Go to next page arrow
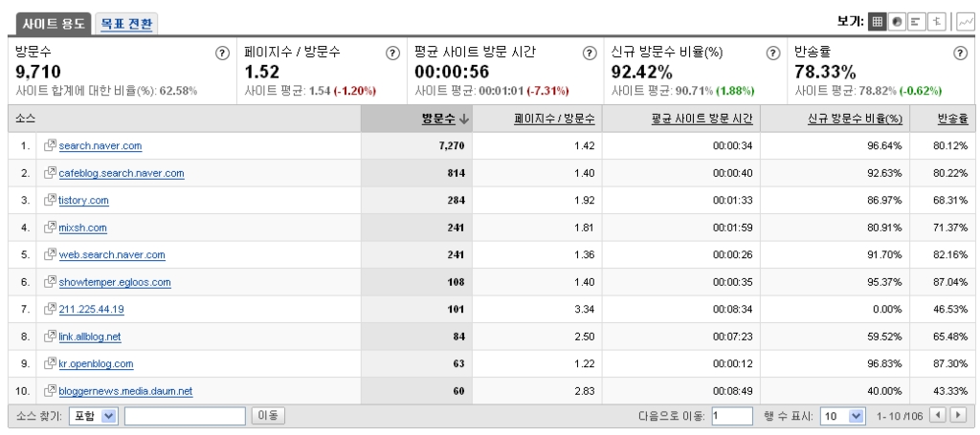The width and height of the screenshot is (980, 435). point(957,415)
